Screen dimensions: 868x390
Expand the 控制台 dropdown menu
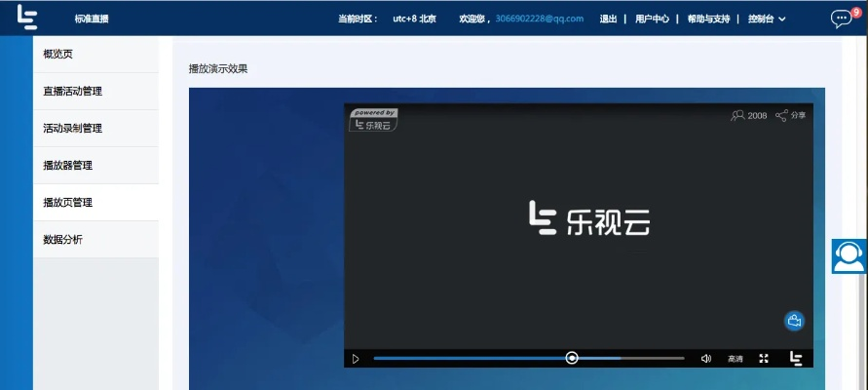[x=767, y=19]
